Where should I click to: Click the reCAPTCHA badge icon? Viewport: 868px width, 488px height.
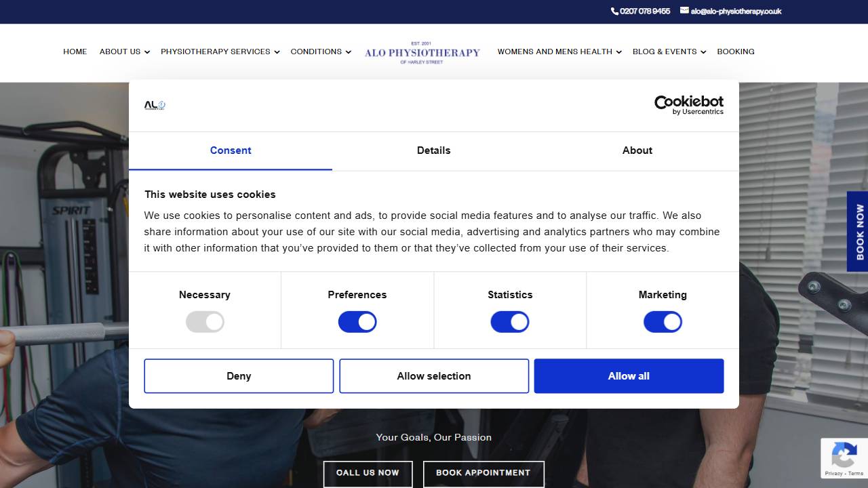pyautogui.click(x=844, y=455)
